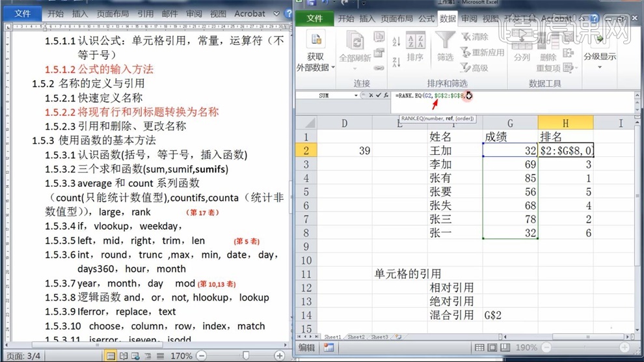This screenshot has height=362, width=644.
Task: Open Refresh All dropdown arrow
Action: 355,68
